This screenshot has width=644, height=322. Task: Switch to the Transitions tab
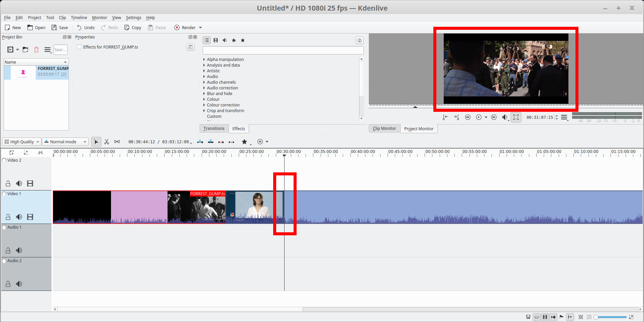coord(214,129)
